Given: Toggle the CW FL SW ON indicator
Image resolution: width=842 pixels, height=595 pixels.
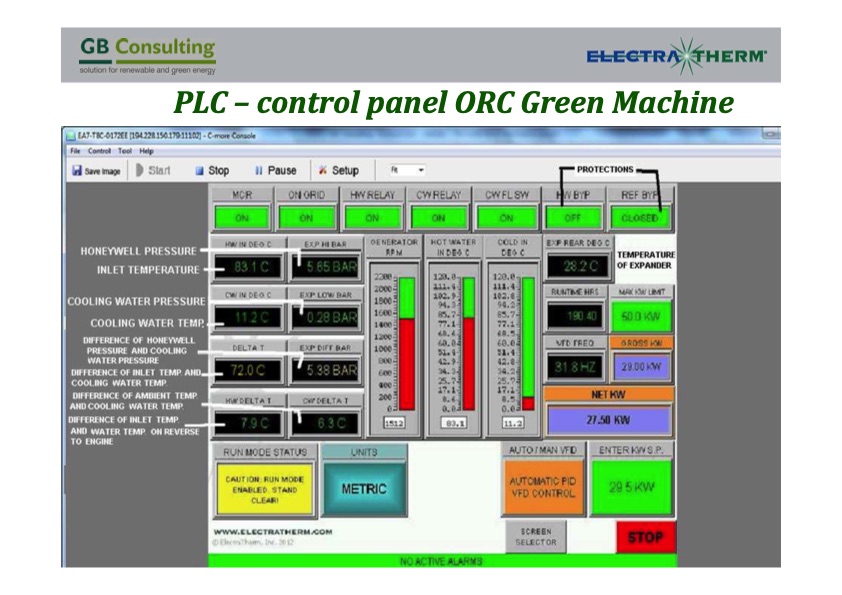Looking at the screenshot, I should (x=506, y=218).
